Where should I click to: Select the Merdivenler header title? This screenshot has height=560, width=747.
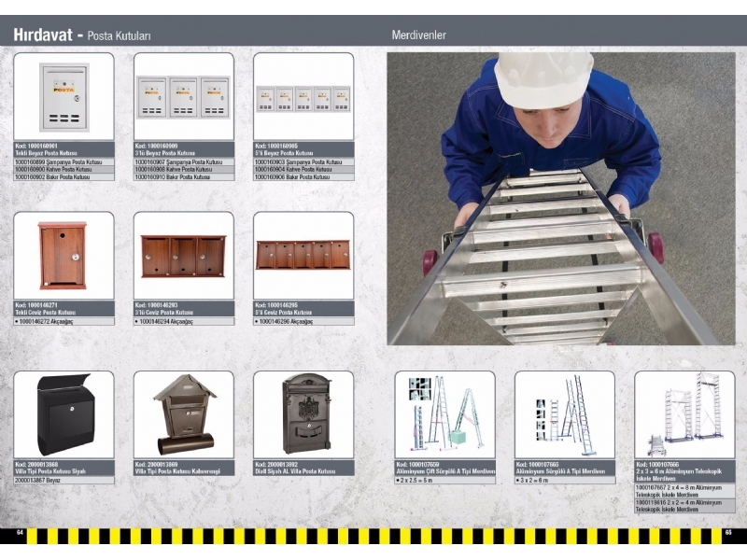coord(418,35)
